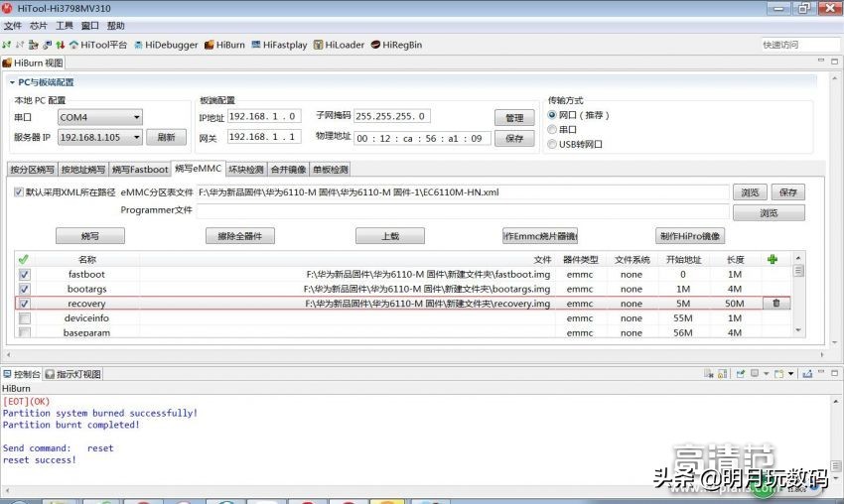
Task: Click the pin console icon
Action: point(741,374)
